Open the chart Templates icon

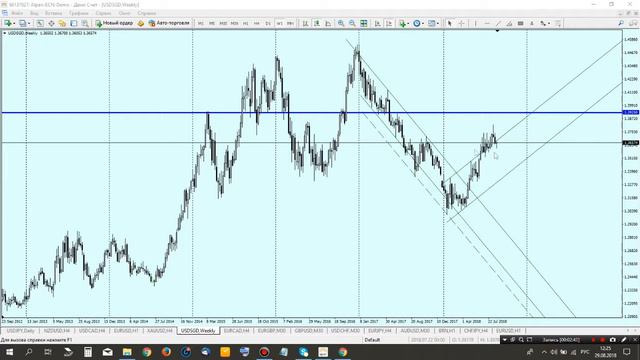pos(431,23)
